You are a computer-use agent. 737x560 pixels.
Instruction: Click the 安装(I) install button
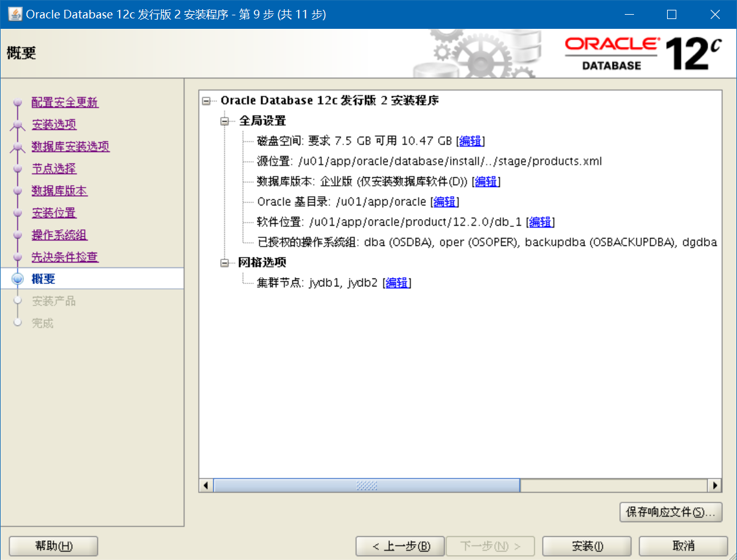pyautogui.click(x=587, y=546)
